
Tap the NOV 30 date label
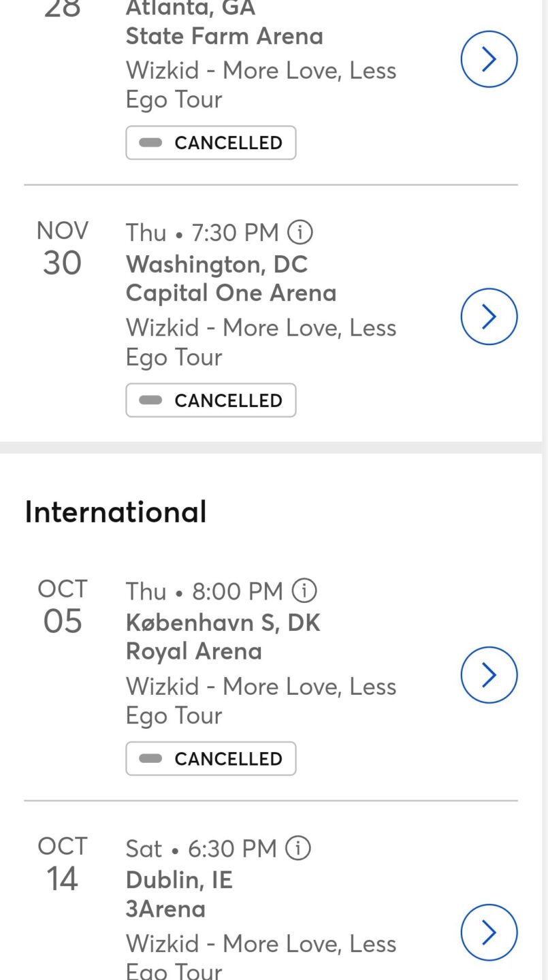click(x=62, y=249)
